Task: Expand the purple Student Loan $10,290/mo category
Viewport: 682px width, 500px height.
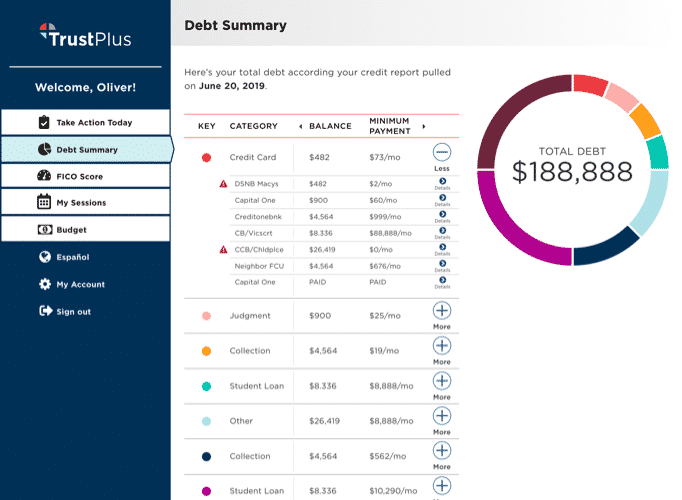Action: pyautogui.click(x=442, y=488)
